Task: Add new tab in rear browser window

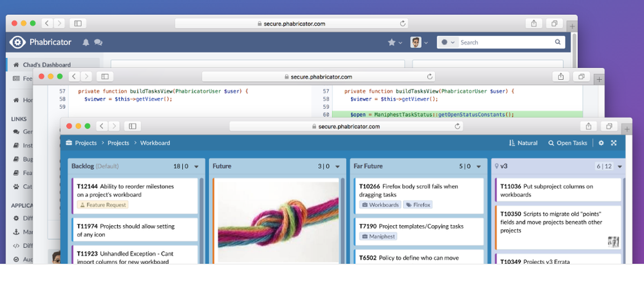Action: (x=572, y=26)
